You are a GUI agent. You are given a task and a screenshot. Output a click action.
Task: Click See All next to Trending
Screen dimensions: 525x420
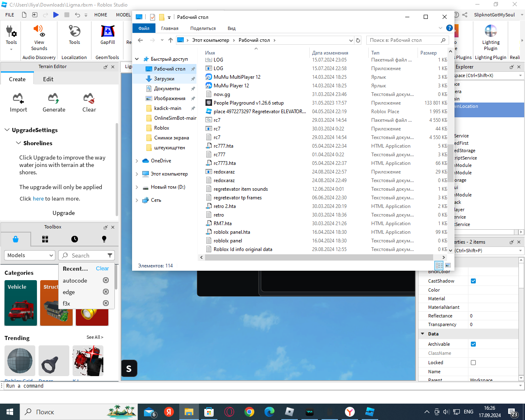tap(95, 337)
